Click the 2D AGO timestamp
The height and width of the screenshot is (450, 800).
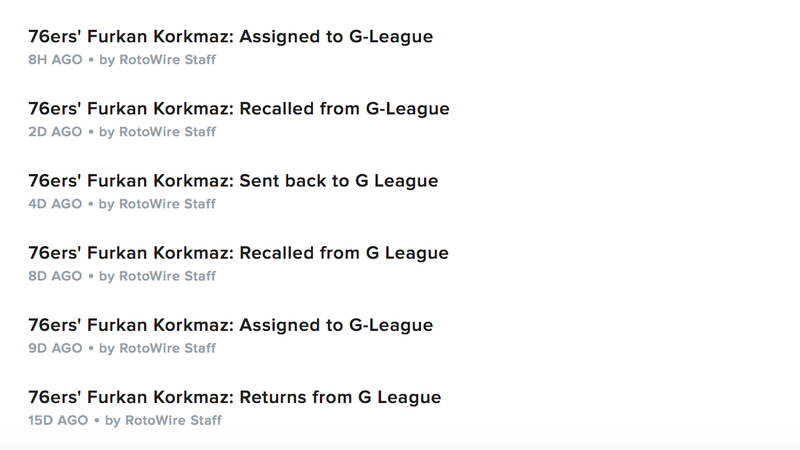[x=55, y=132]
